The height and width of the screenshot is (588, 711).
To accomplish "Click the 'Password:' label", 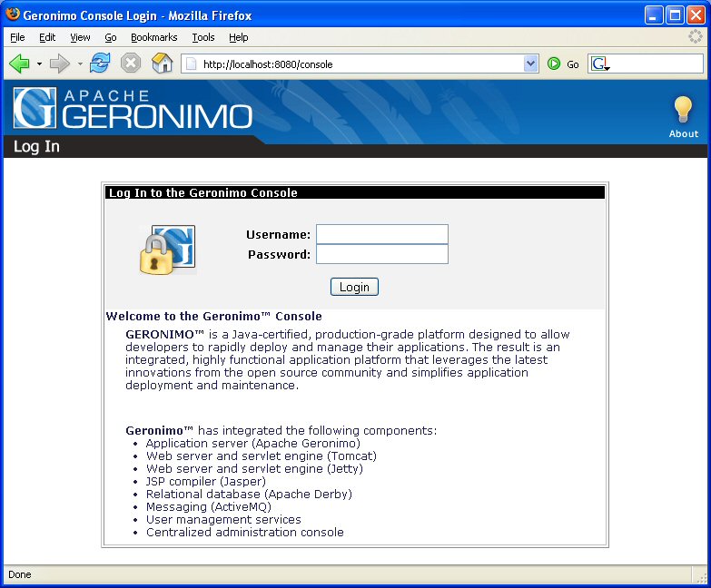I will (x=280, y=255).
